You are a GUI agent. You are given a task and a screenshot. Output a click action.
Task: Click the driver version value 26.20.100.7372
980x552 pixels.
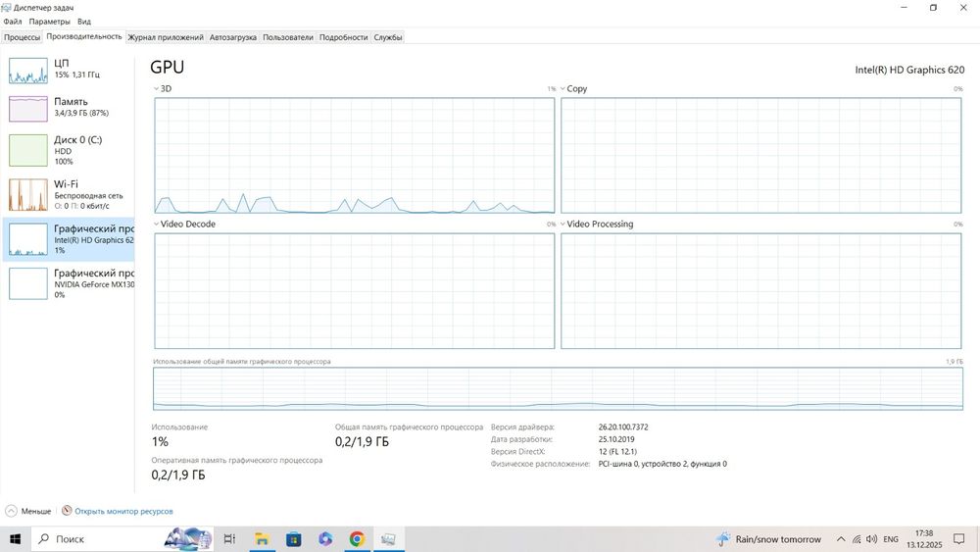click(x=623, y=427)
